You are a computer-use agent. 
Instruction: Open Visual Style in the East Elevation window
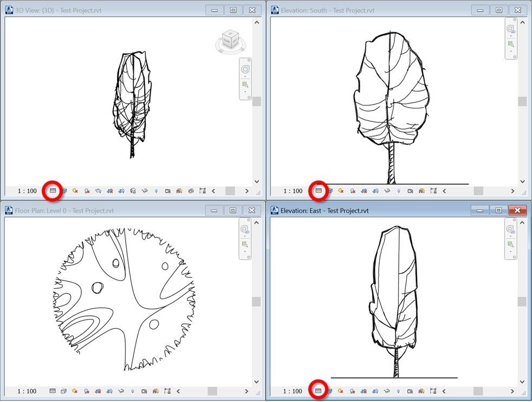click(x=329, y=391)
